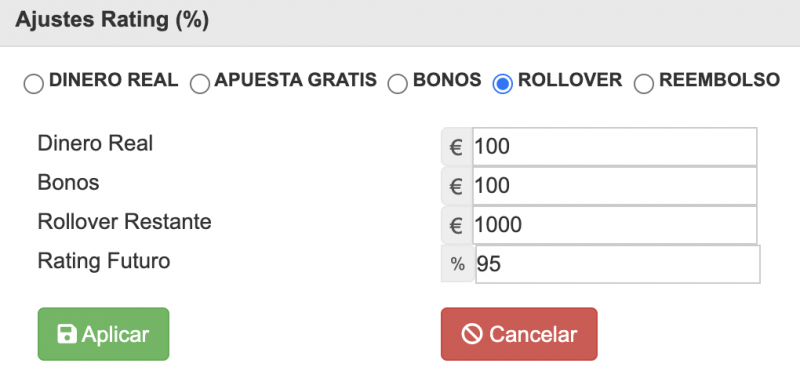Click into the Rollover Restante input showing 1000
800x367 pixels.
[x=614, y=225]
